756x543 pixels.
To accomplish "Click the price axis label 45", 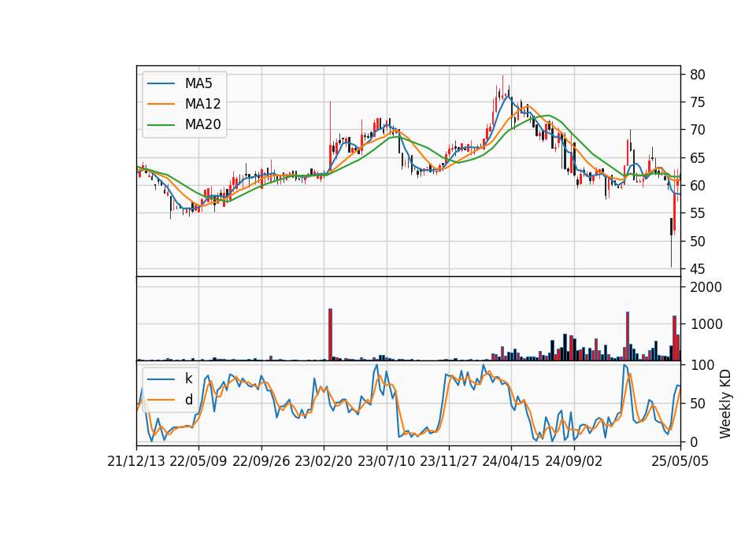I will pyautogui.click(x=697, y=269).
